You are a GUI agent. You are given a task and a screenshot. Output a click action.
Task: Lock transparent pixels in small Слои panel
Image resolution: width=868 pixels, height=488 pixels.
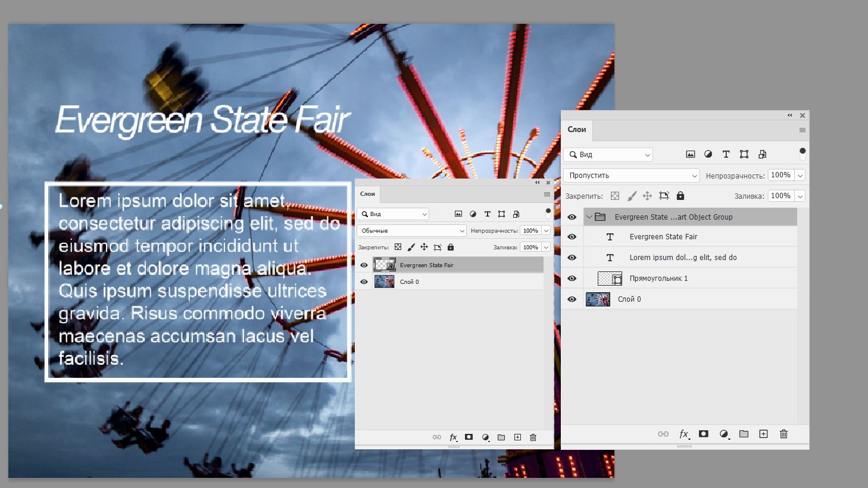(x=398, y=247)
